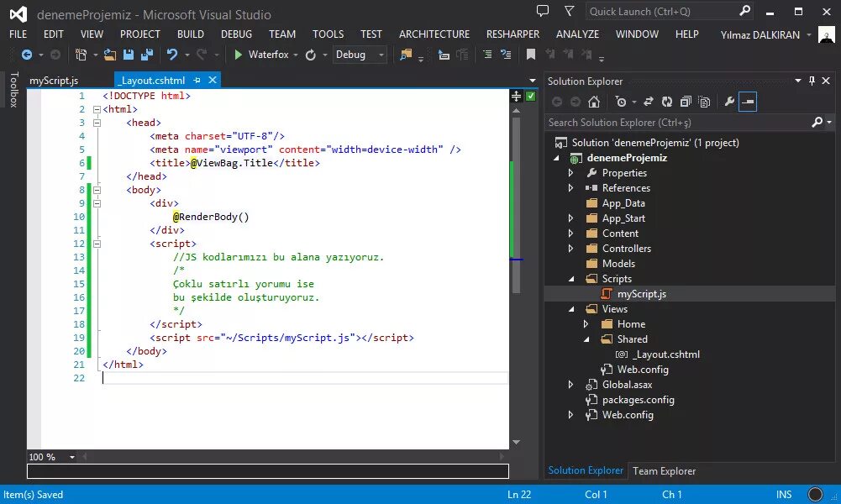Toggle the pin on the _Layout.cshtml tab
Screen dimensions: 841x504
[x=197, y=81]
